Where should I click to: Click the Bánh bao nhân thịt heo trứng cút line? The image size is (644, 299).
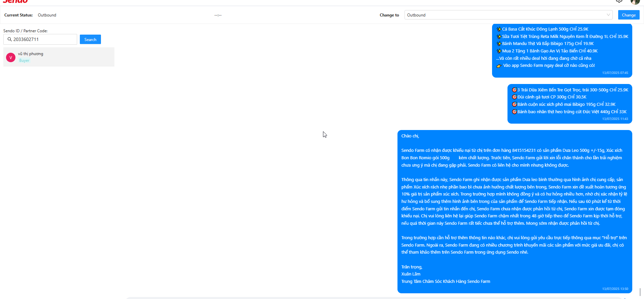tap(569, 112)
